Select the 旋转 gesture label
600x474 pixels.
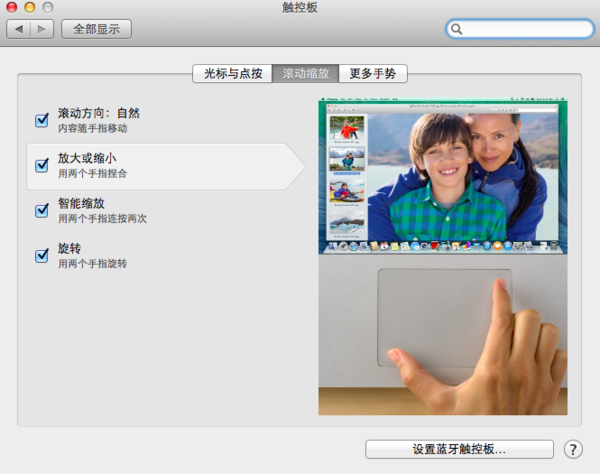69,249
